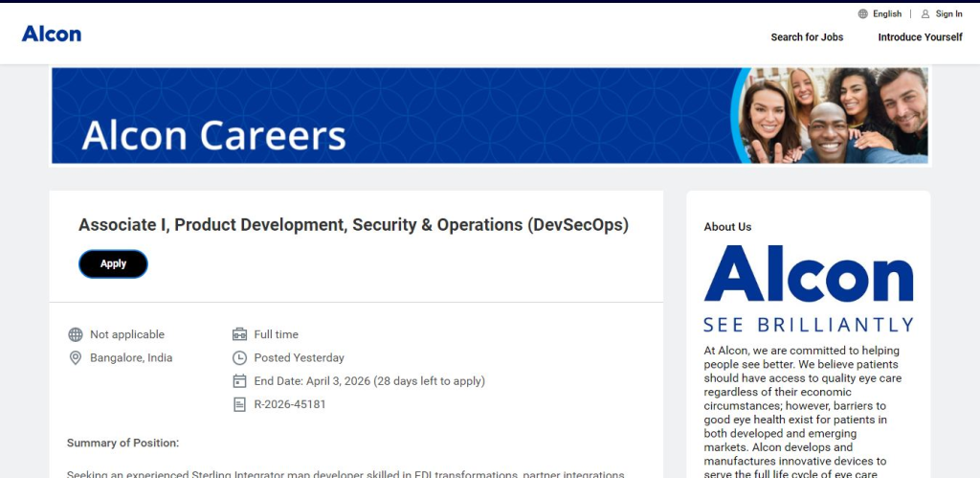
Task: Click the location pin icon by Bangalore
Action: pyautogui.click(x=76, y=358)
